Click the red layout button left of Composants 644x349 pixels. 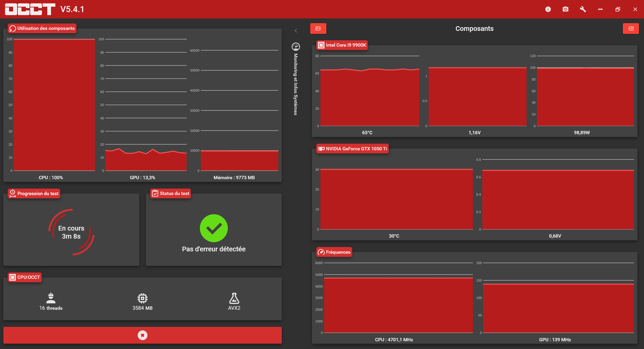pyautogui.click(x=318, y=29)
